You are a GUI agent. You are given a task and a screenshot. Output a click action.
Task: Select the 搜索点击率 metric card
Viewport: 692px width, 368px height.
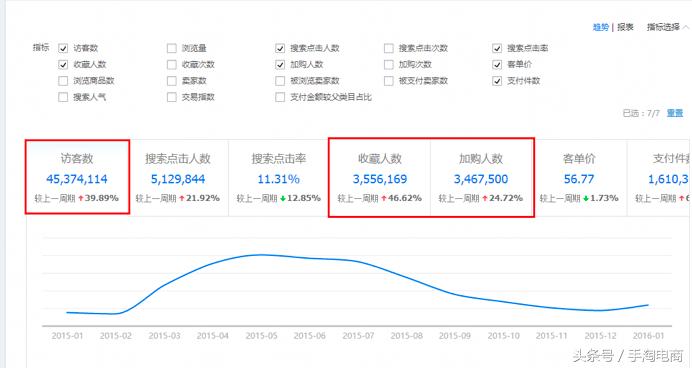click(x=278, y=178)
